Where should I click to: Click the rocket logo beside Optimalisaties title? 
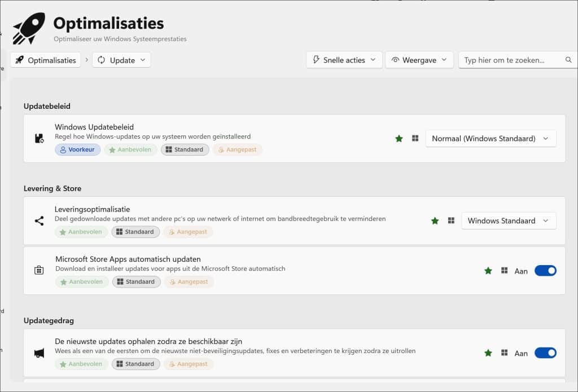coord(29,28)
